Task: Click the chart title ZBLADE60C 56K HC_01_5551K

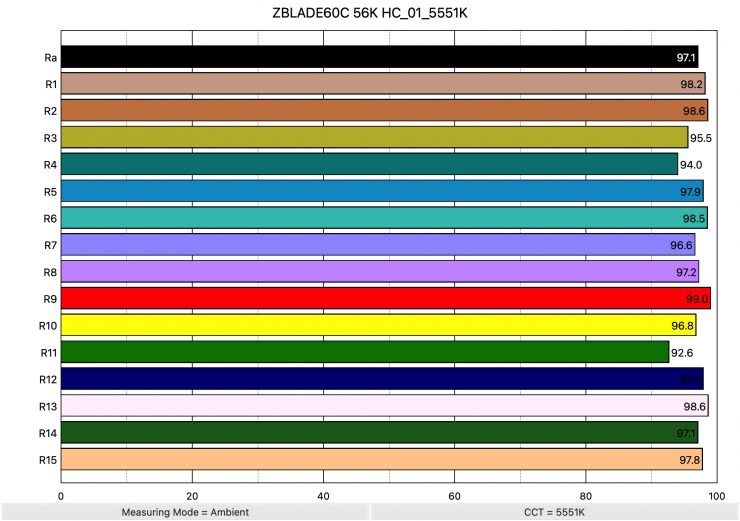Action: point(370,14)
